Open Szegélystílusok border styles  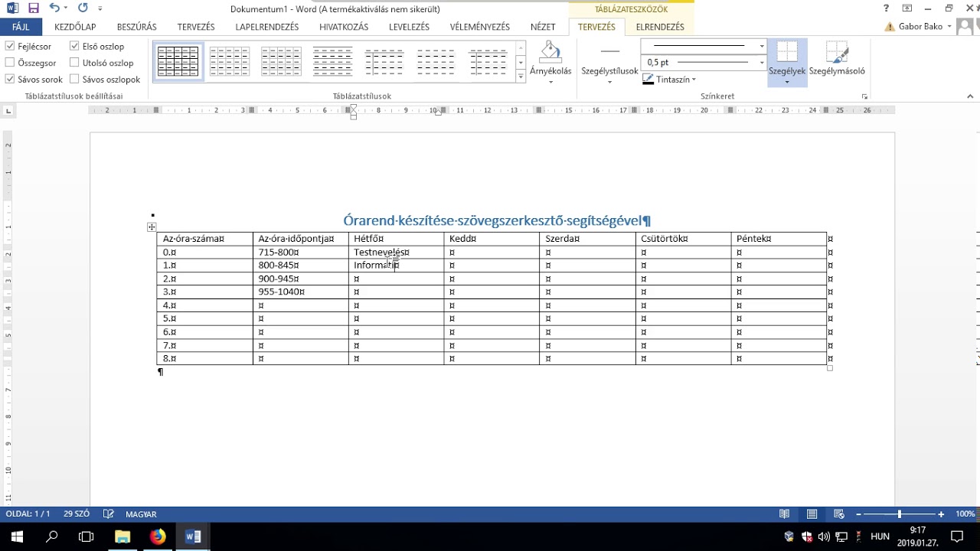click(609, 61)
